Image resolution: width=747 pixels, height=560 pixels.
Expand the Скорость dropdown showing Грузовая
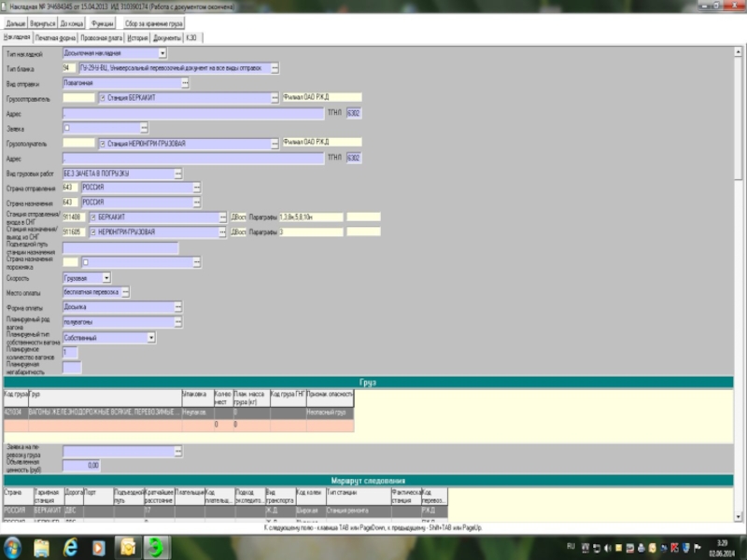coord(106,277)
